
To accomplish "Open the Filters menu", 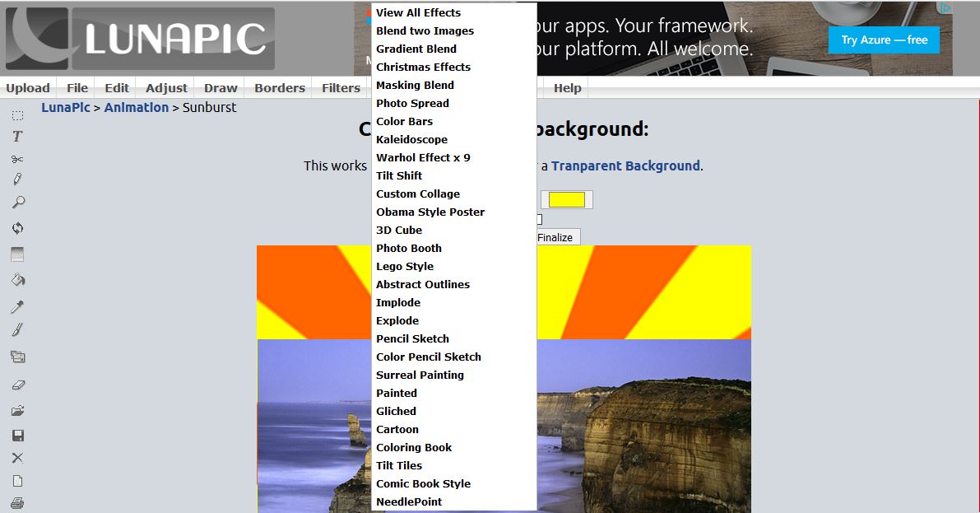I will pyautogui.click(x=339, y=87).
